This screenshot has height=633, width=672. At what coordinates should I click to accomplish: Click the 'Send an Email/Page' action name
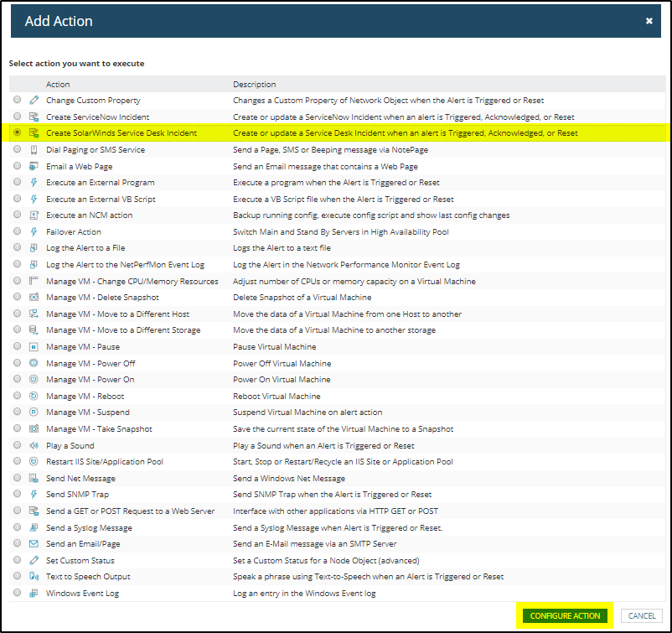coord(83,544)
